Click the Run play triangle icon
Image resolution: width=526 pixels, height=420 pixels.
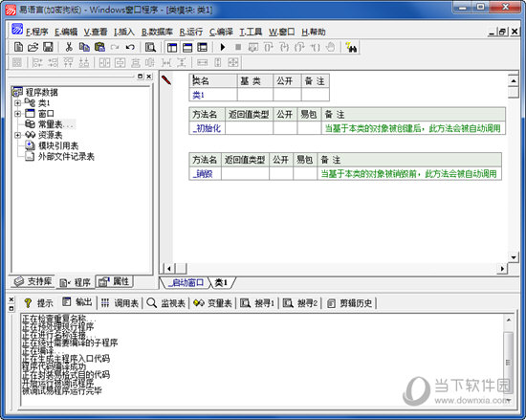click(223, 47)
